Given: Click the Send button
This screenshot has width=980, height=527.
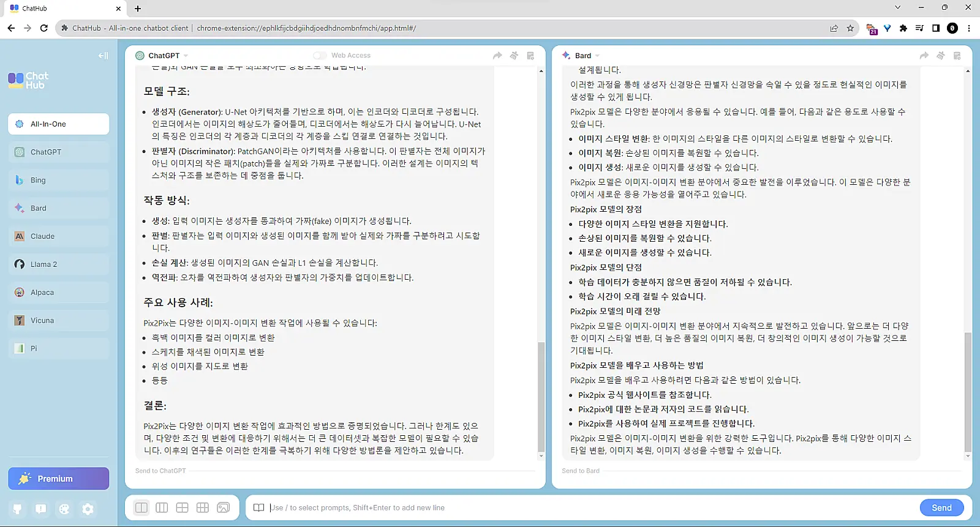Looking at the screenshot, I should [941, 507].
